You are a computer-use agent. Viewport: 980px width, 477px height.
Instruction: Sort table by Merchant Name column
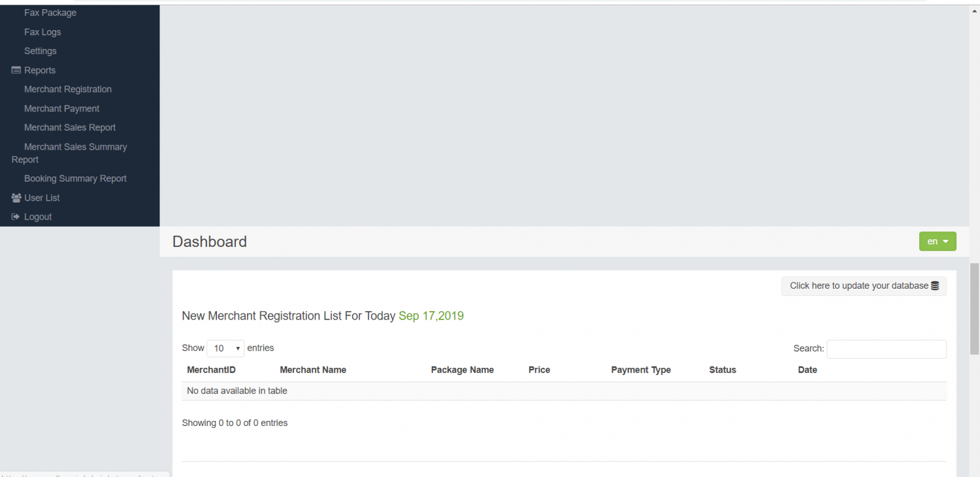click(313, 370)
